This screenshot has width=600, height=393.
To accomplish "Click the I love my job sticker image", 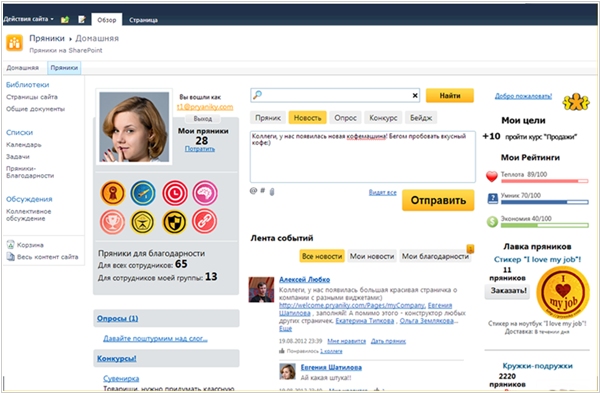I will [x=562, y=292].
